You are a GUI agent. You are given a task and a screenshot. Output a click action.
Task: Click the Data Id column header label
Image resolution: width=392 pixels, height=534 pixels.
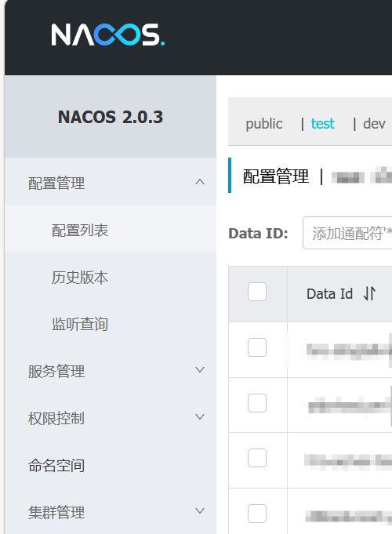(x=329, y=293)
